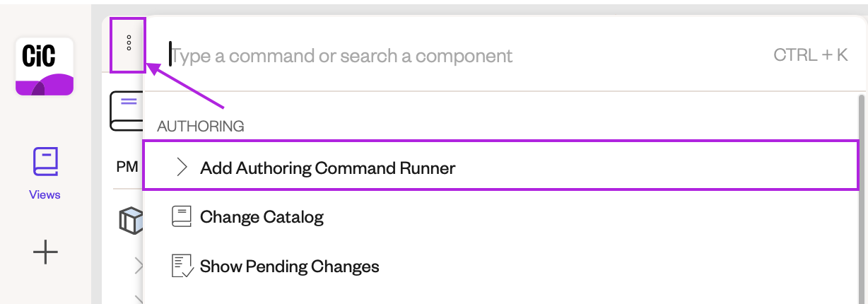Click the Views label in the sidebar
Screen dimensions: 868x304
coord(45,194)
